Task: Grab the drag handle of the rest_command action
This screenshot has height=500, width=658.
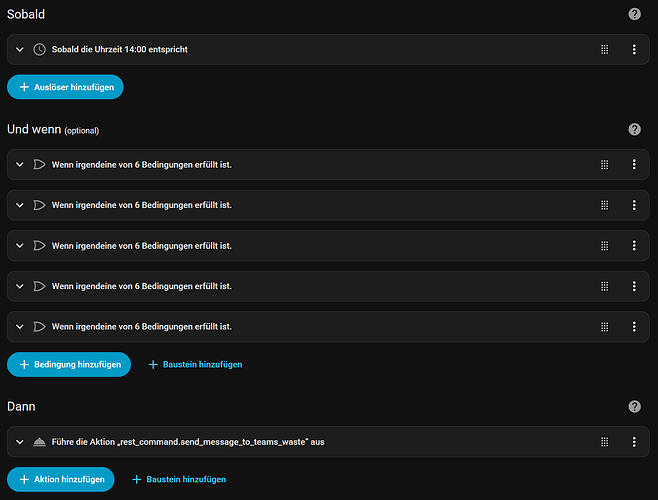Action: [604, 442]
